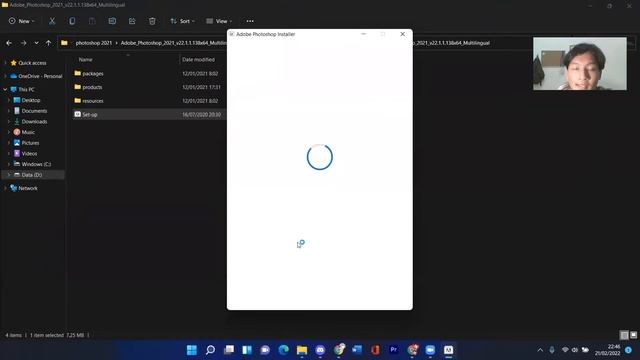Show hidden system tray icons
640x360 pixels.
tap(540, 350)
